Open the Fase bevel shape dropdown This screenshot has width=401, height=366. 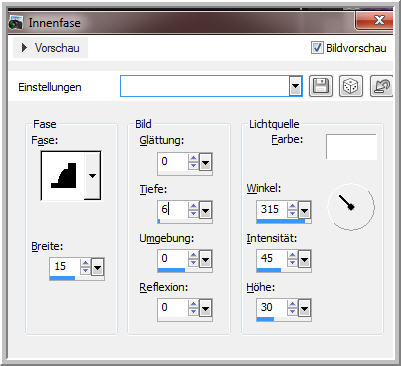(92, 176)
